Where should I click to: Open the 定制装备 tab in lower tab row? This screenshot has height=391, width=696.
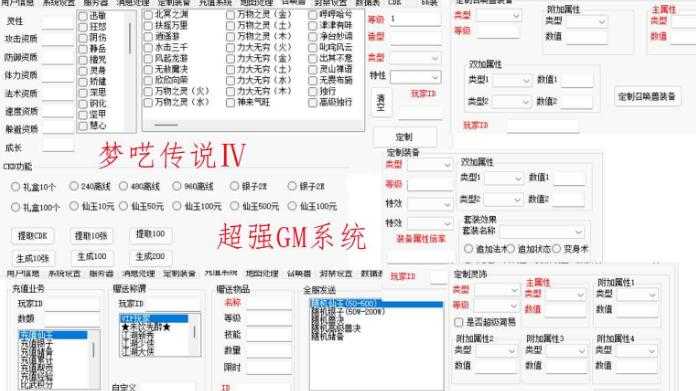179,274
